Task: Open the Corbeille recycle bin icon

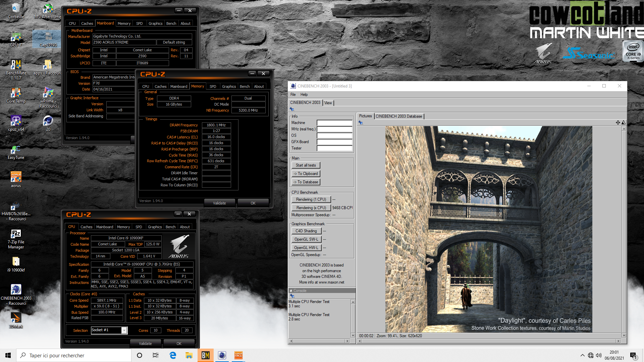Action: click(16, 11)
